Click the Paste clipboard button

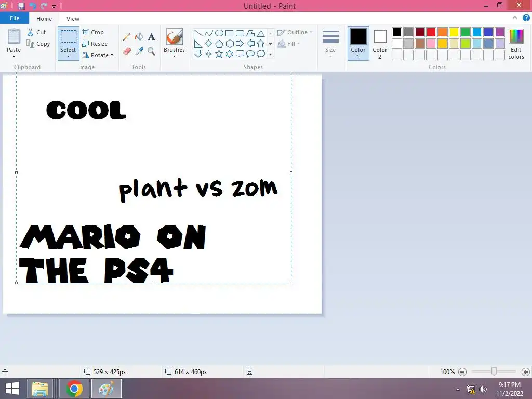(x=14, y=37)
